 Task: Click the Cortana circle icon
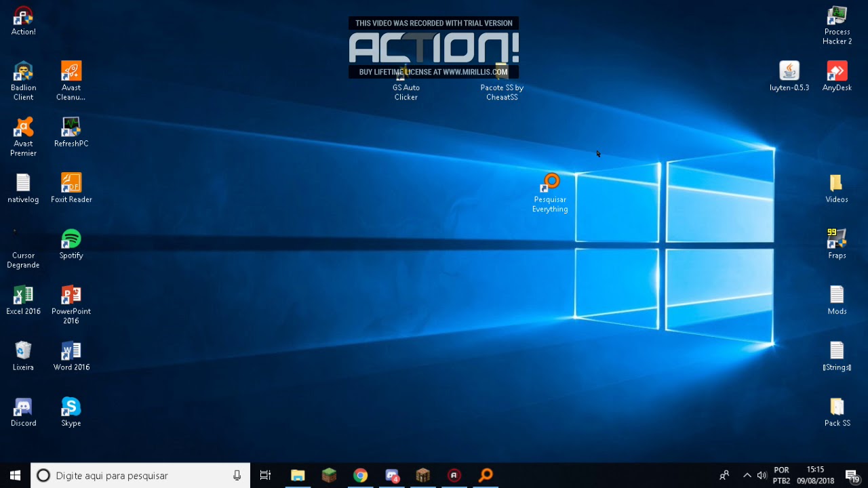pyautogui.click(x=43, y=475)
